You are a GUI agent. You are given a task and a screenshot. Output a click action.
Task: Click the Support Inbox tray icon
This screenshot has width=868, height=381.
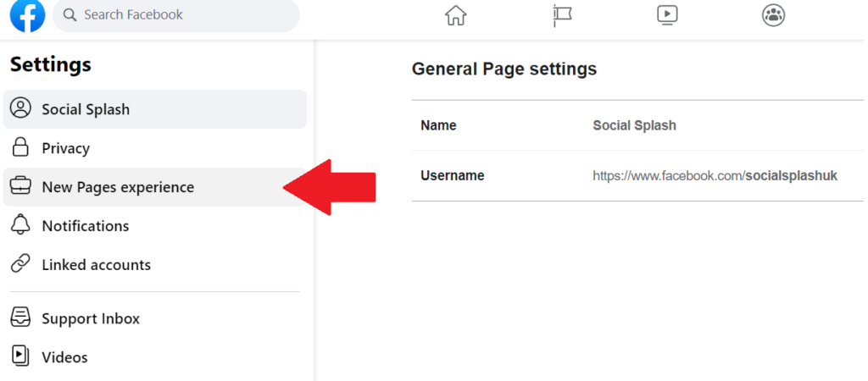tap(20, 318)
